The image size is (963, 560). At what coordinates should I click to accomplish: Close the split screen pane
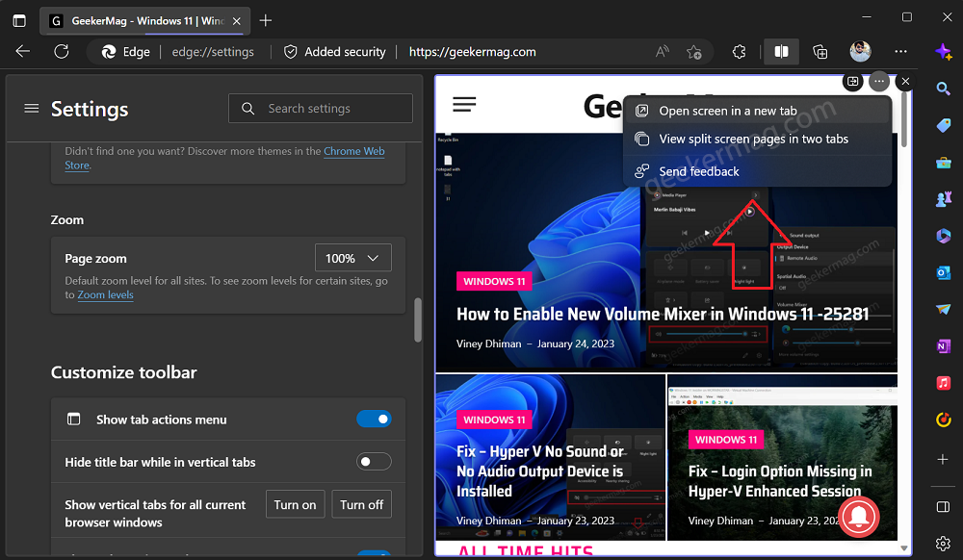(905, 81)
